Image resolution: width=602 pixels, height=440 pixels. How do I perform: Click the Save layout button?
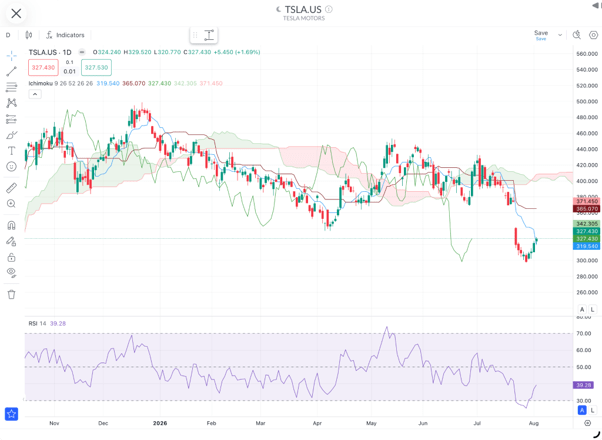(541, 35)
